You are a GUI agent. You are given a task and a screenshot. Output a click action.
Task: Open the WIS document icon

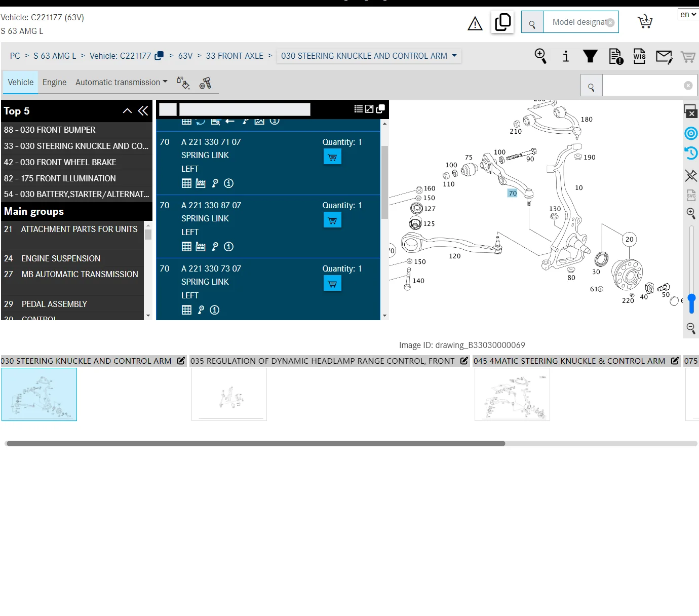point(640,56)
